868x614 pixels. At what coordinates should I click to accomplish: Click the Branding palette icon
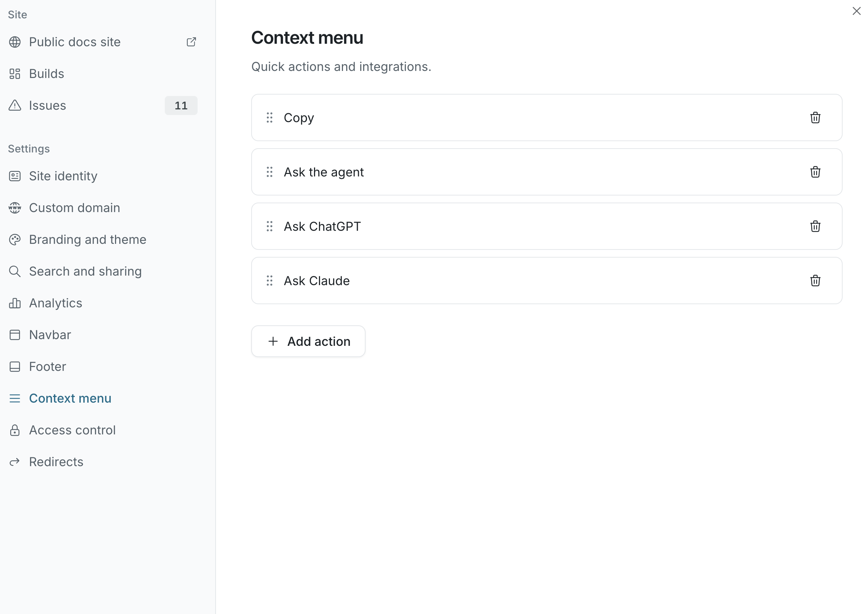click(15, 240)
